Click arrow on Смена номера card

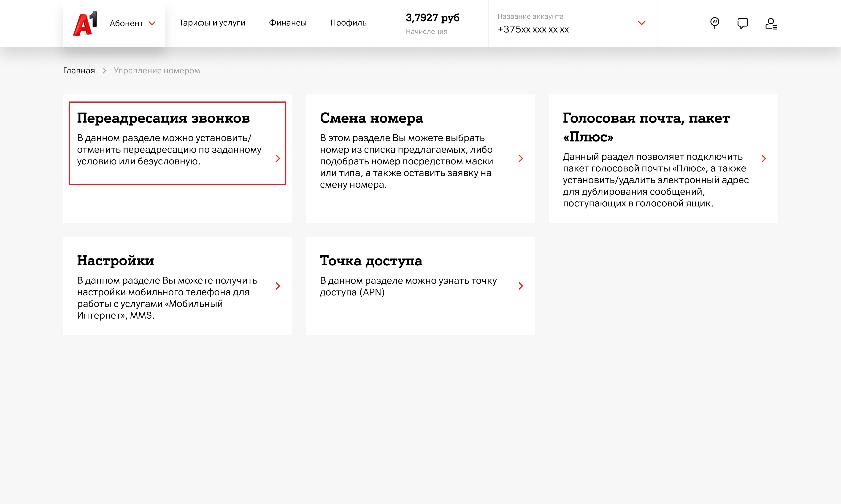520,159
